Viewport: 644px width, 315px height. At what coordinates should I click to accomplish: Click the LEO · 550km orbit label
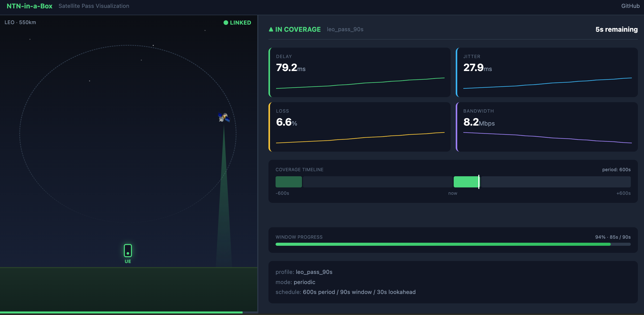(x=20, y=22)
